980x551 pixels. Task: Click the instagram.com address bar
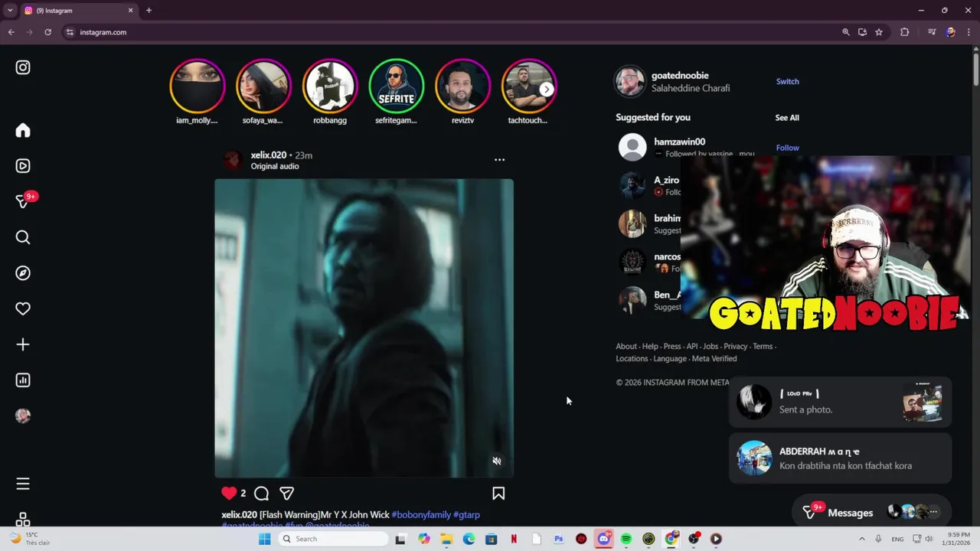(452, 32)
